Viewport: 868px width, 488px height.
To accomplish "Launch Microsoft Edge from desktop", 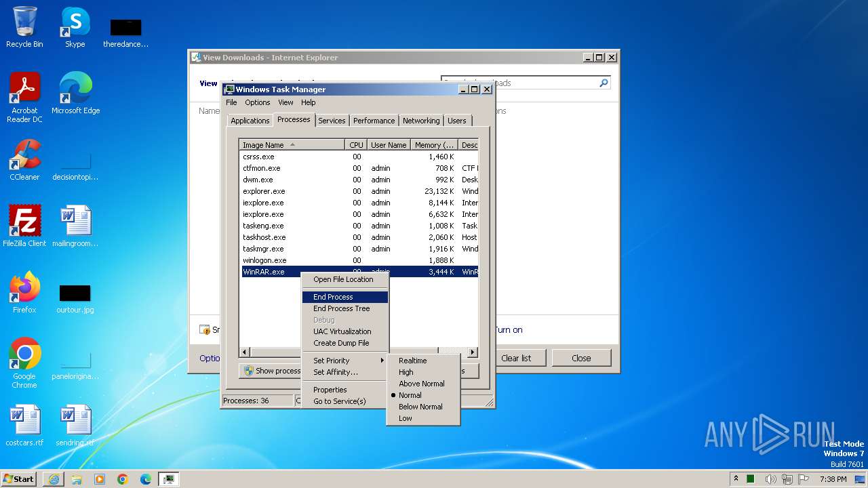I will pos(75,94).
